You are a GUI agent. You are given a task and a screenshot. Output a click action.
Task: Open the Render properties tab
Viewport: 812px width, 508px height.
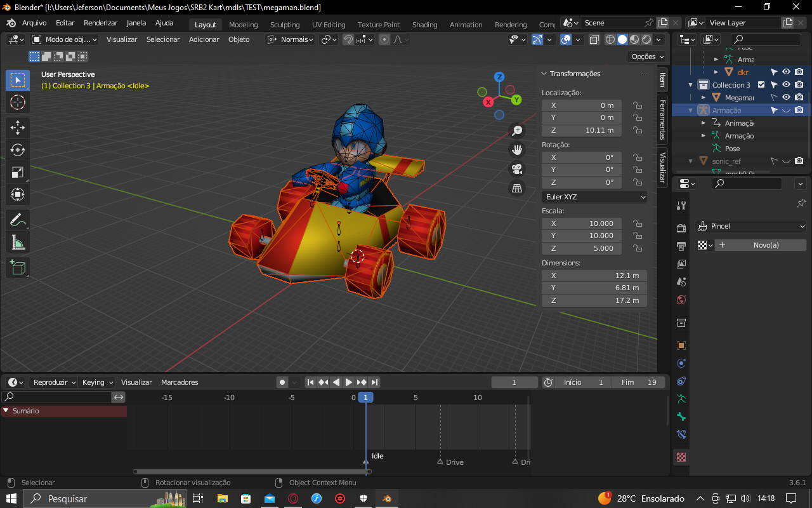pyautogui.click(x=681, y=228)
